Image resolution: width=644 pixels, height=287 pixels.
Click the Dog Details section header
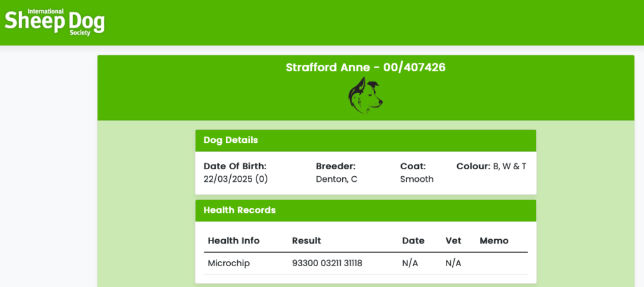(365, 140)
